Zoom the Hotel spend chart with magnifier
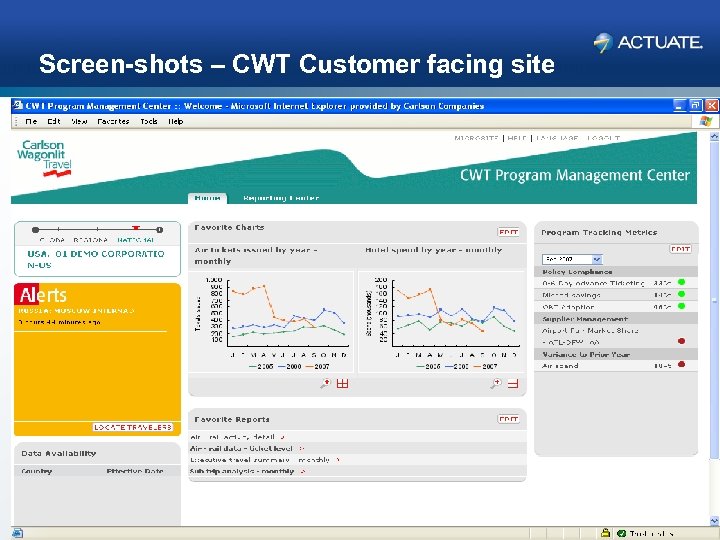This screenshot has height=540, width=720. click(496, 383)
